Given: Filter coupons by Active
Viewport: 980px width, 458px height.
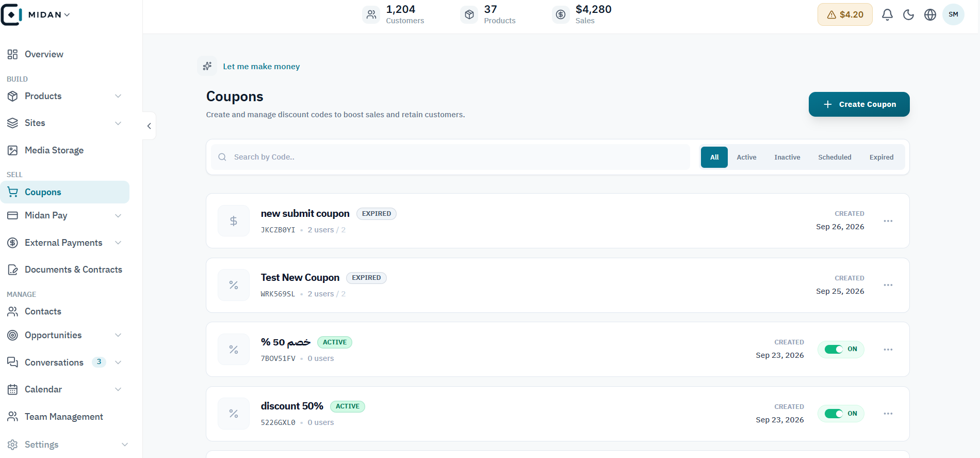Looking at the screenshot, I should pos(746,157).
